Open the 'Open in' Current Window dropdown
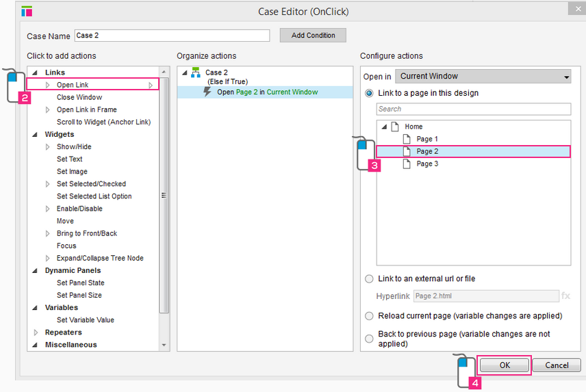Screen dimensions: 586x392 pyautogui.click(x=483, y=77)
